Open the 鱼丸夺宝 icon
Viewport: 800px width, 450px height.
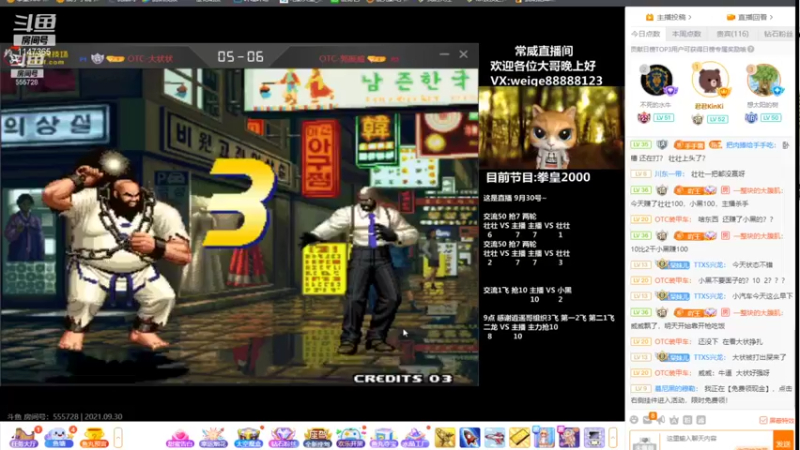coord(384,438)
